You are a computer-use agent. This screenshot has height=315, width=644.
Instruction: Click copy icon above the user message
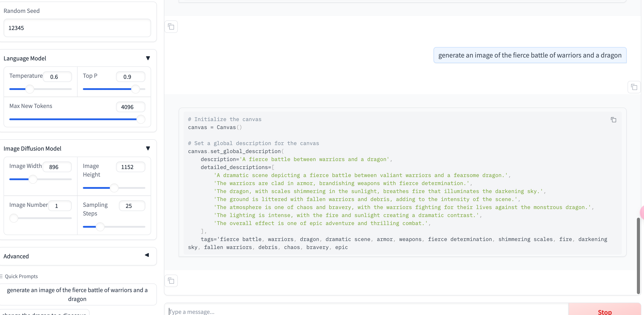click(171, 27)
